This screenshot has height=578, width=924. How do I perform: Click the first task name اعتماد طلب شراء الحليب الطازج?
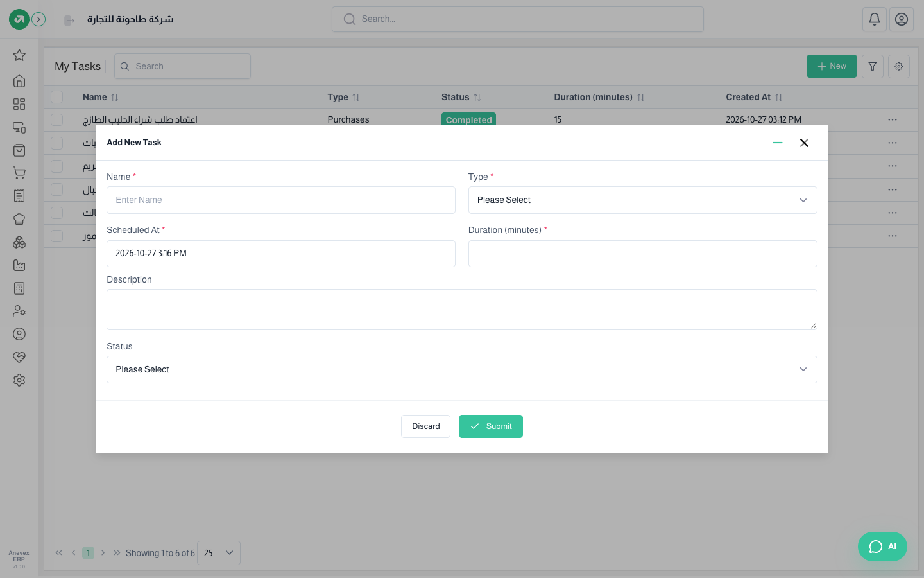[x=140, y=120]
